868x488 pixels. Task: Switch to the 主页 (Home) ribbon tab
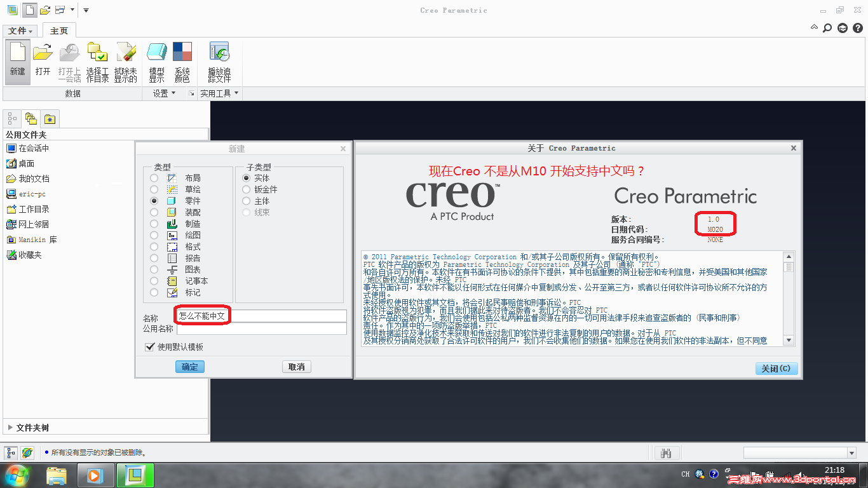pyautogui.click(x=58, y=30)
